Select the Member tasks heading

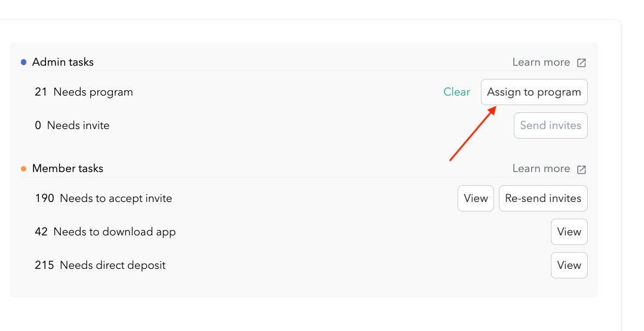click(68, 168)
